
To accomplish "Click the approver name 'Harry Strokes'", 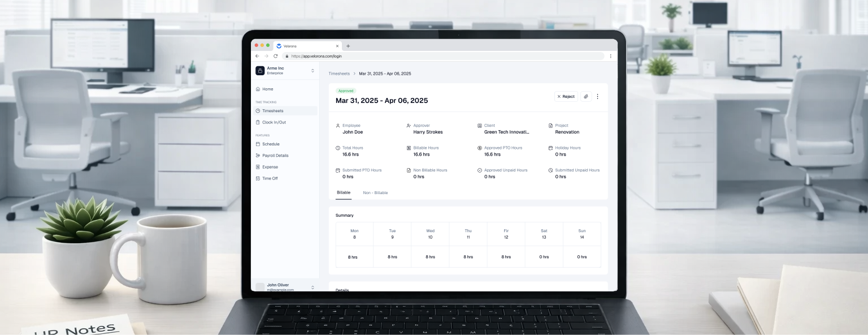I will coord(428,132).
